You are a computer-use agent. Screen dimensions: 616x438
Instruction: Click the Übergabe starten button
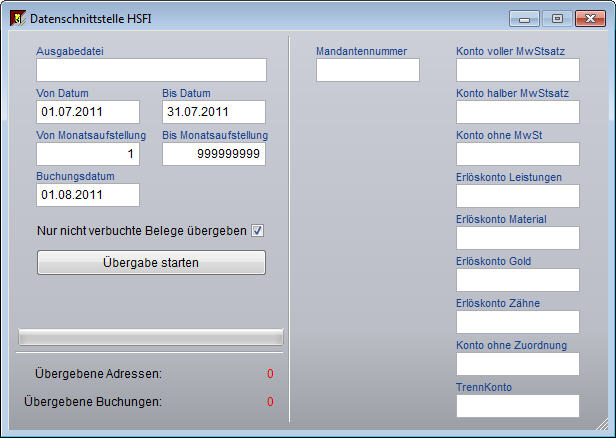click(151, 263)
